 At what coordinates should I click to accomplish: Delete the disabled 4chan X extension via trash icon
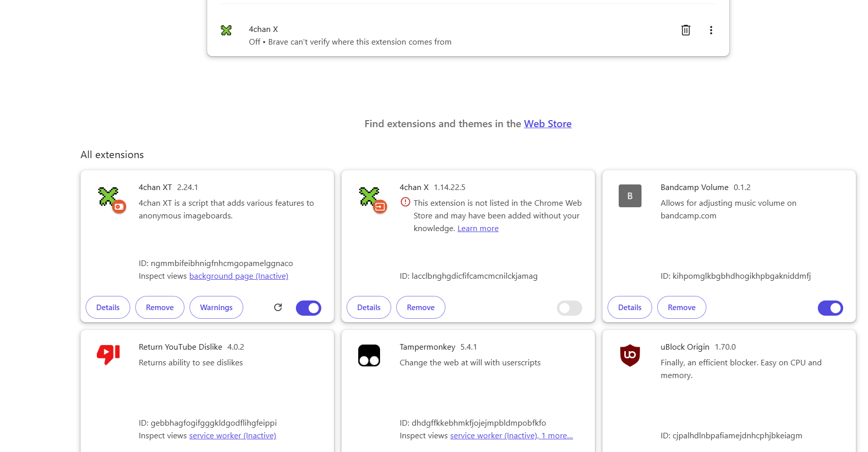click(x=686, y=30)
